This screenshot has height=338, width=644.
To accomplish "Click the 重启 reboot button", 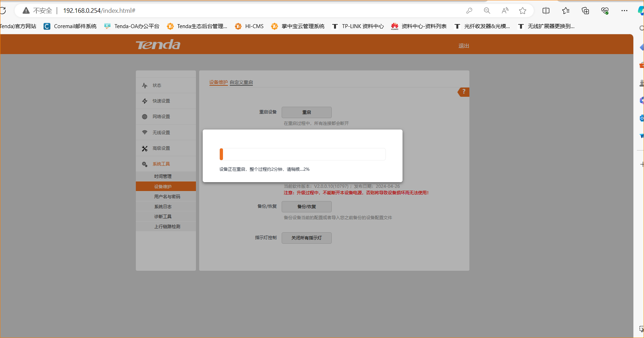I will pyautogui.click(x=307, y=112).
